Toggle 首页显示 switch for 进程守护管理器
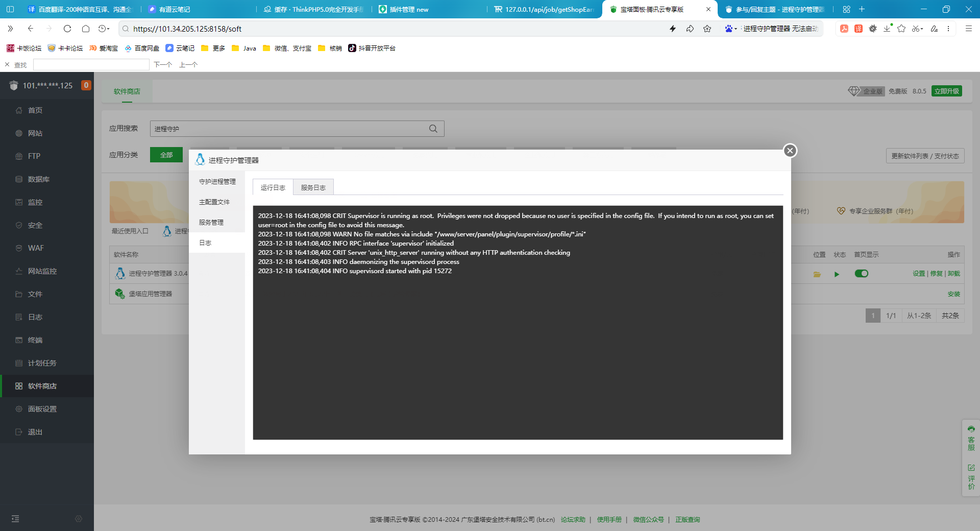980x531 pixels. 862,274
